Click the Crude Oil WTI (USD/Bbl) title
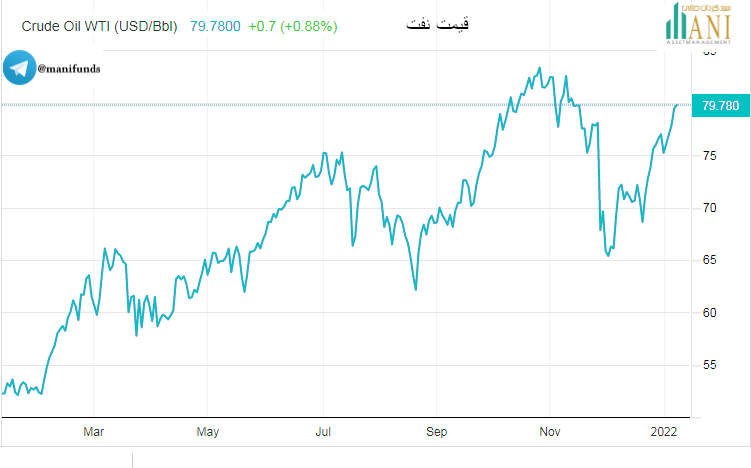The image size is (751, 468). click(99, 26)
